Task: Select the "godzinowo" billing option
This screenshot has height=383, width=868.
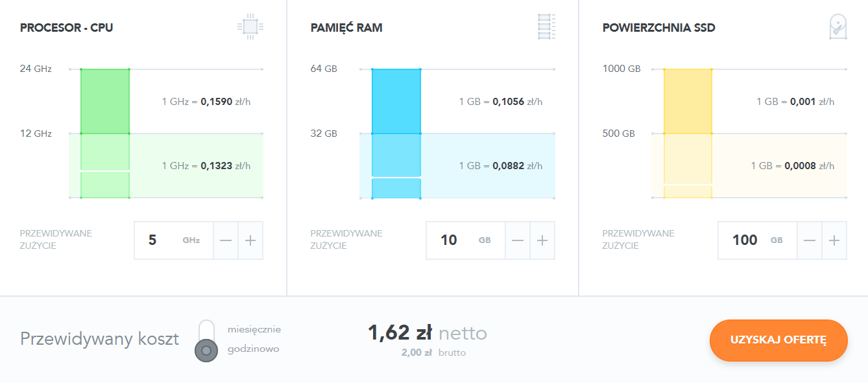Action: point(254,349)
